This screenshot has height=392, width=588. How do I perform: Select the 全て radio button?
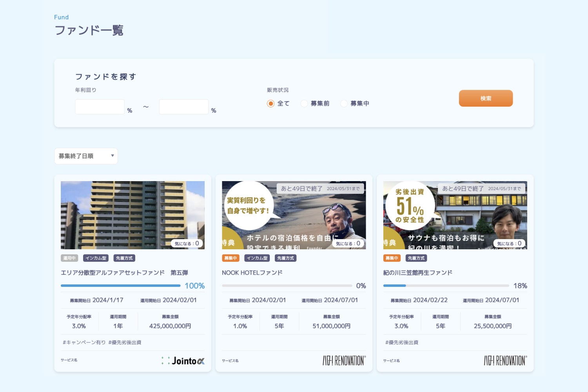point(270,103)
